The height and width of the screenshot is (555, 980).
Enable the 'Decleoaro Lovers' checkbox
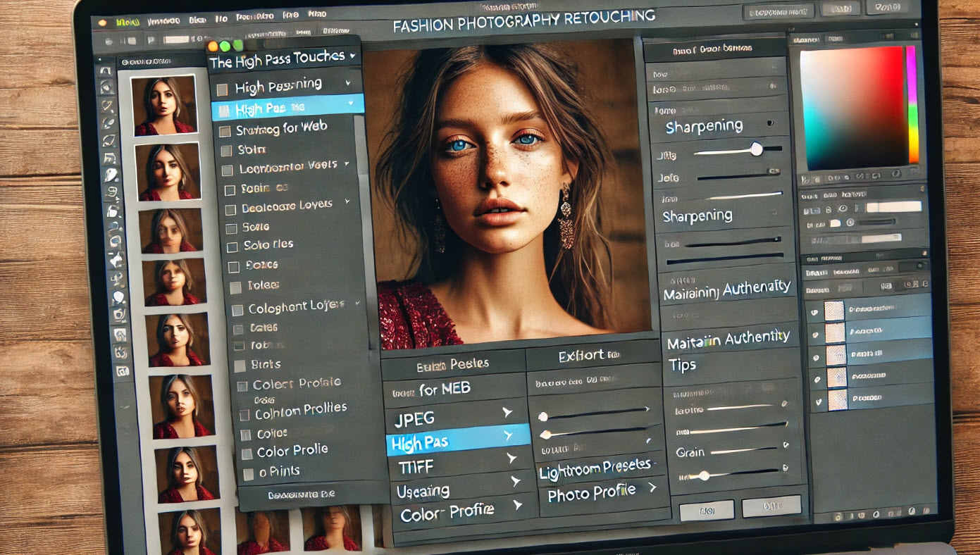230,210
